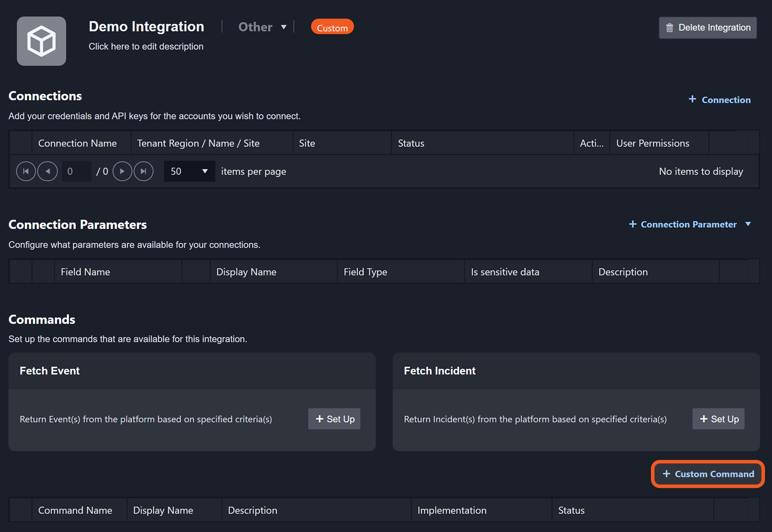
Task: Go to last page of connections
Action: tap(144, 171)
